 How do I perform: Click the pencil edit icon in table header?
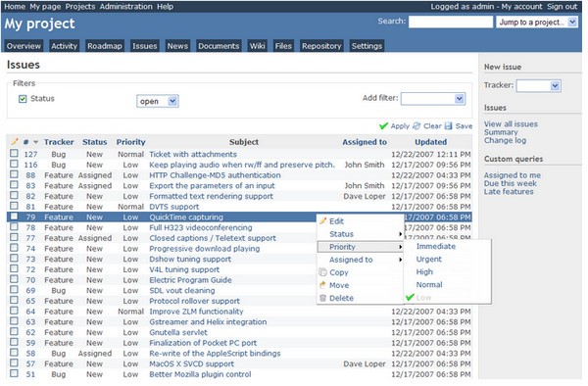pyautogui.click(x=15, y=142)
